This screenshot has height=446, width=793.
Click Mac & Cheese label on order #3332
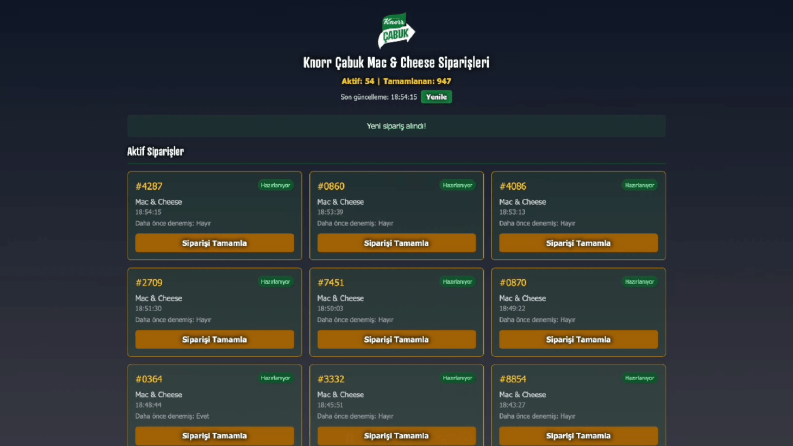click(340, 394)
